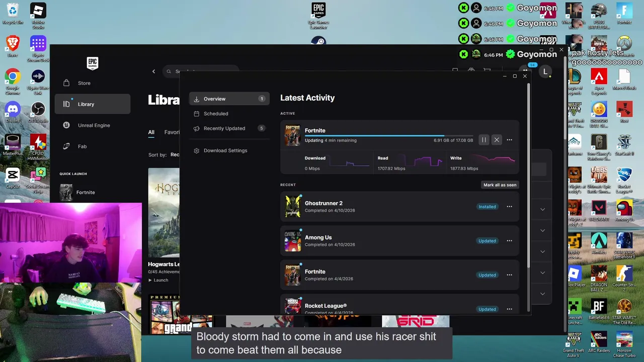Open Counter-Strike 2 desktop shortcut

point(624,279)
